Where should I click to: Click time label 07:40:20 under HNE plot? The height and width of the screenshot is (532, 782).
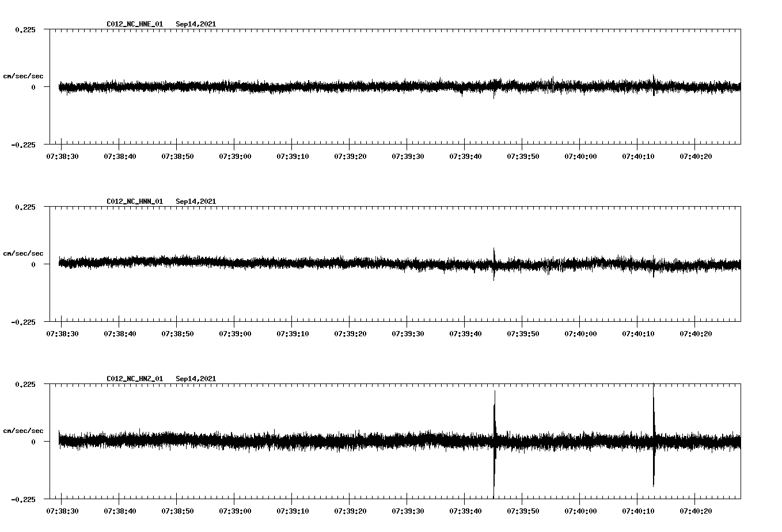point(696,157)
